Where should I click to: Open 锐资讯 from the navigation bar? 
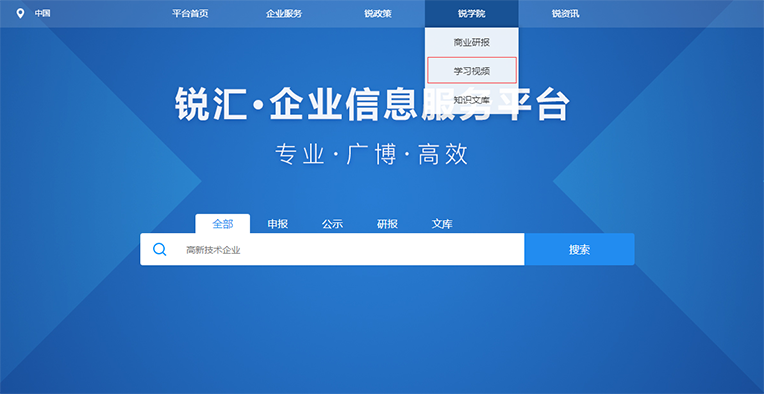point(565,14)
